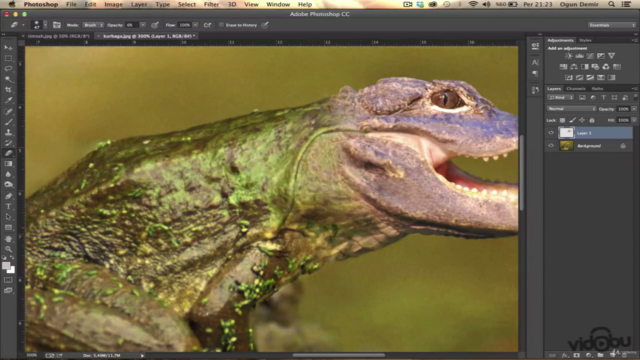The image size is (640, 360).
Task: Add a Vibrance adjustment
Action: pos(611,56)
